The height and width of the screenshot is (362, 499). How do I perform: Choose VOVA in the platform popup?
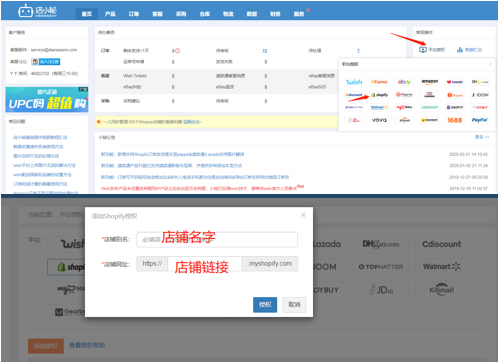[x=379, y=120]
